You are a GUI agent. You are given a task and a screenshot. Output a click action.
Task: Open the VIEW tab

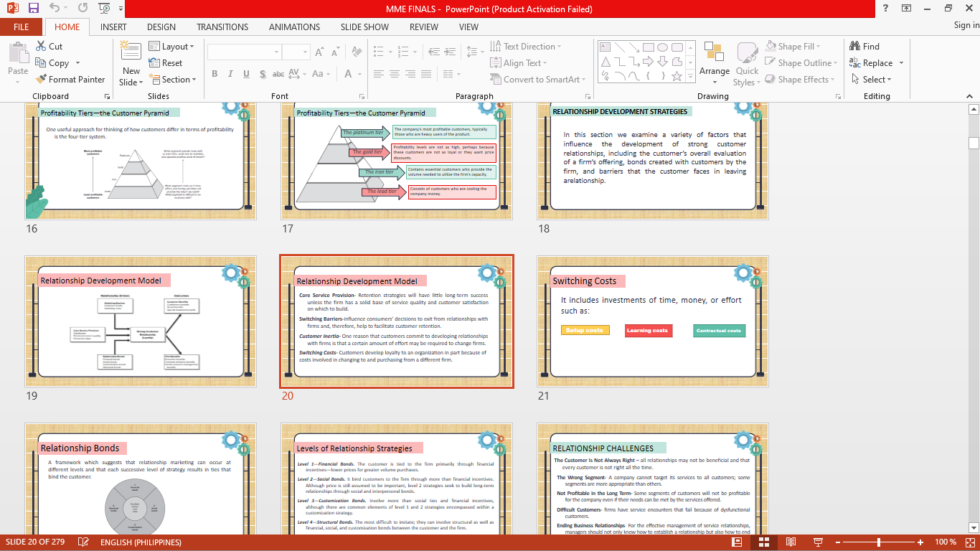coord(468,27)
